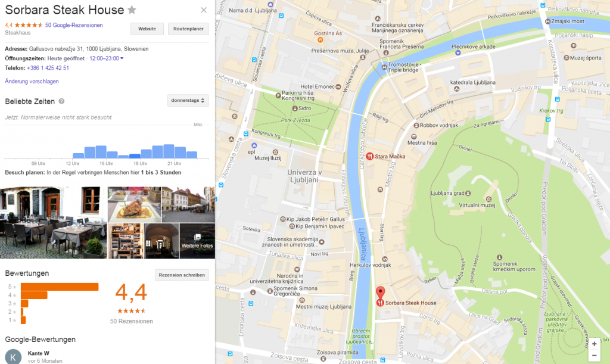Viewport: 610px width, 364px height.
Task: Click the epl place marker
Action: tap(254, 146)
